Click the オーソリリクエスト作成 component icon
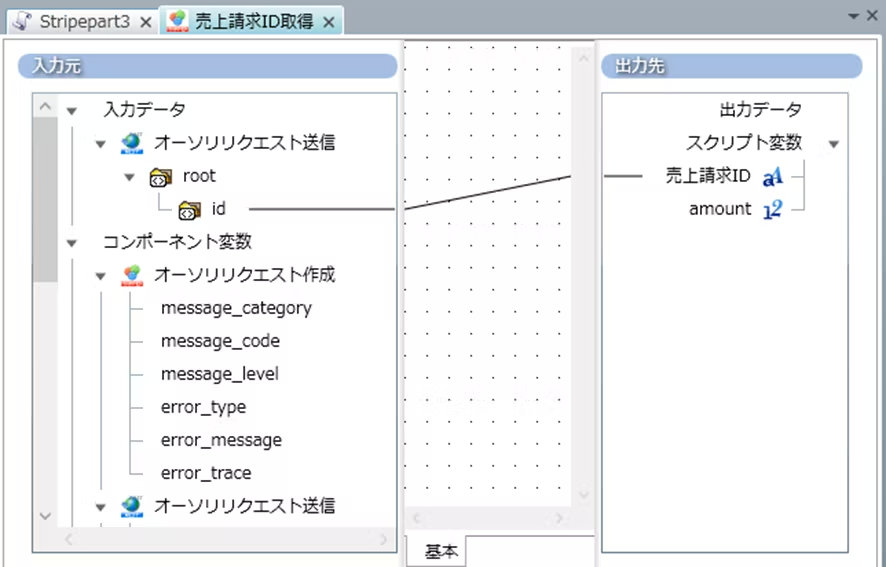886x567 pixels. click(x=131, y=275)
